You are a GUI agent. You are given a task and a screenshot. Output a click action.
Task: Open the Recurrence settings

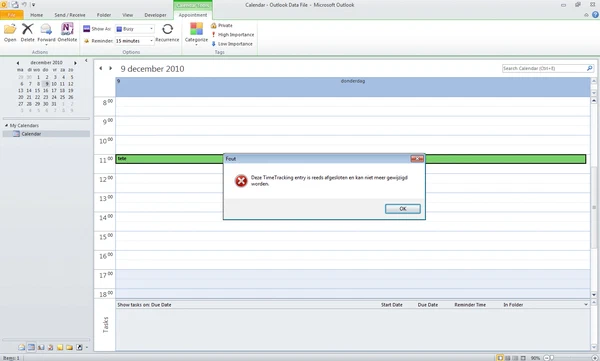pyautogui.click(x=167, y=33)
